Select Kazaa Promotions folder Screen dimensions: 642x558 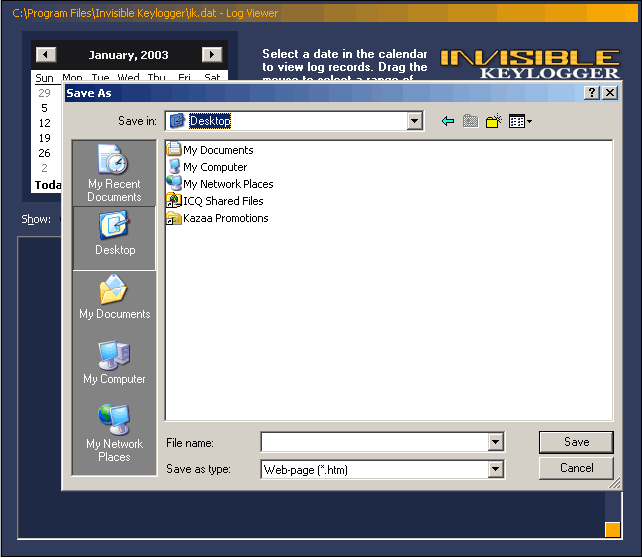point(218,218)
